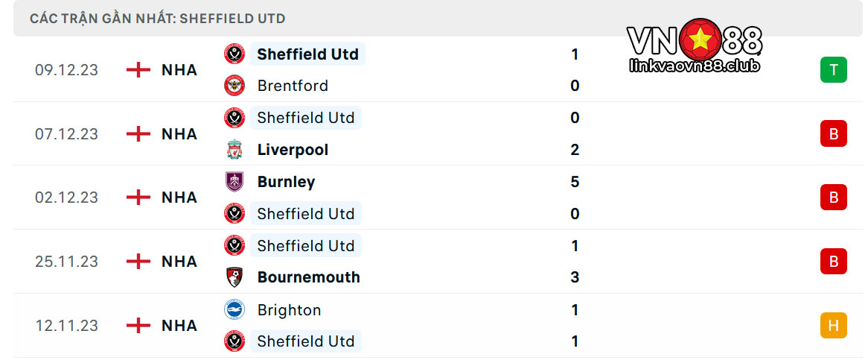The width and height of the screenshot is (868, 363).
Task: Open the Bournemouth team name link
Action: pyautogui.click(x=309, y=277)
